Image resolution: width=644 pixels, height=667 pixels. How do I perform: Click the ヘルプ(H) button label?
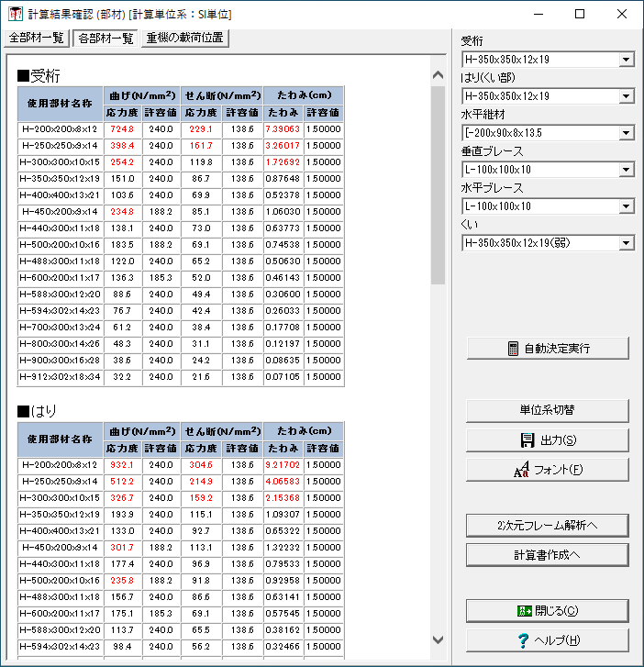[557, 640]
